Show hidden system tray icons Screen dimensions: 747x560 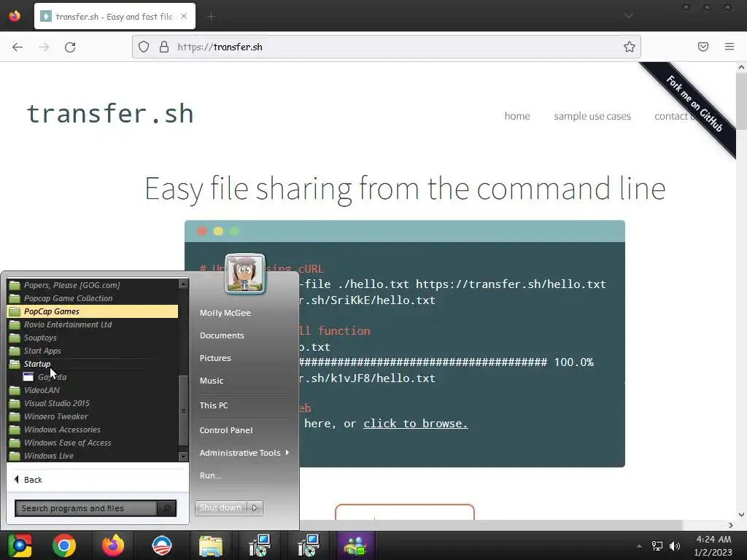(639, 545)
